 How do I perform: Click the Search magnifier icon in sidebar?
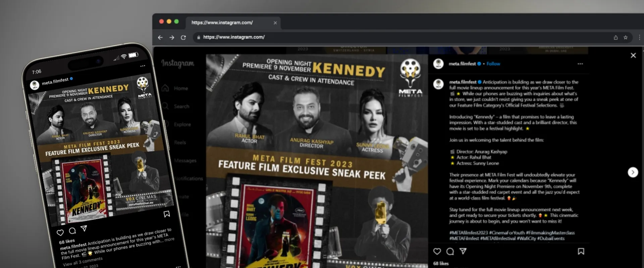(x=165, y=106)
